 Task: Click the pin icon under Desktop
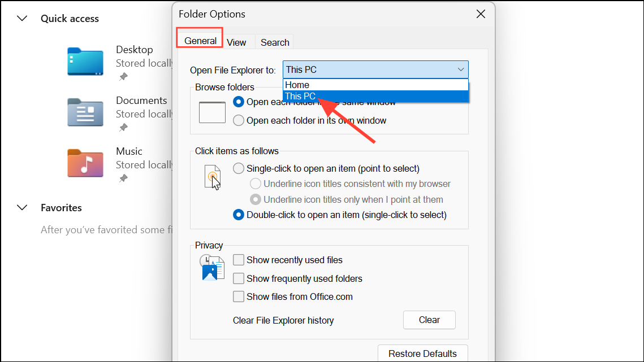(x=123, y=77)
